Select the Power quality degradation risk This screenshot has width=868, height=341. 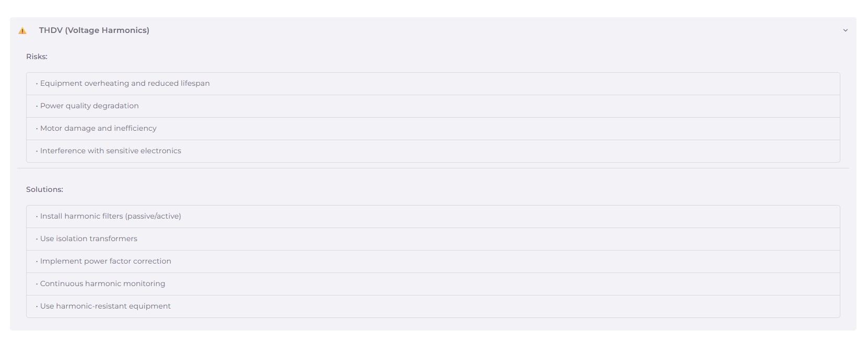click(89, 106)
